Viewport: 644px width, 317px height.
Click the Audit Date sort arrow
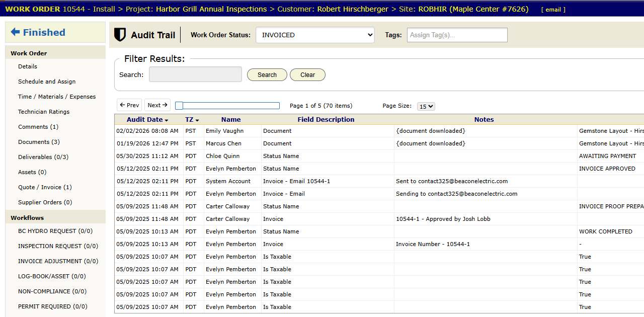tap(167, 120)
